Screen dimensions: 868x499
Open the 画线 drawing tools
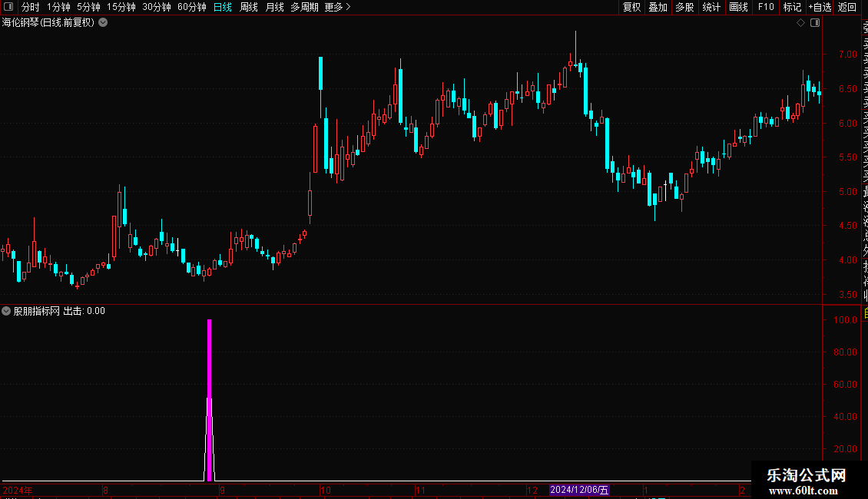click(x=738, y=7)
